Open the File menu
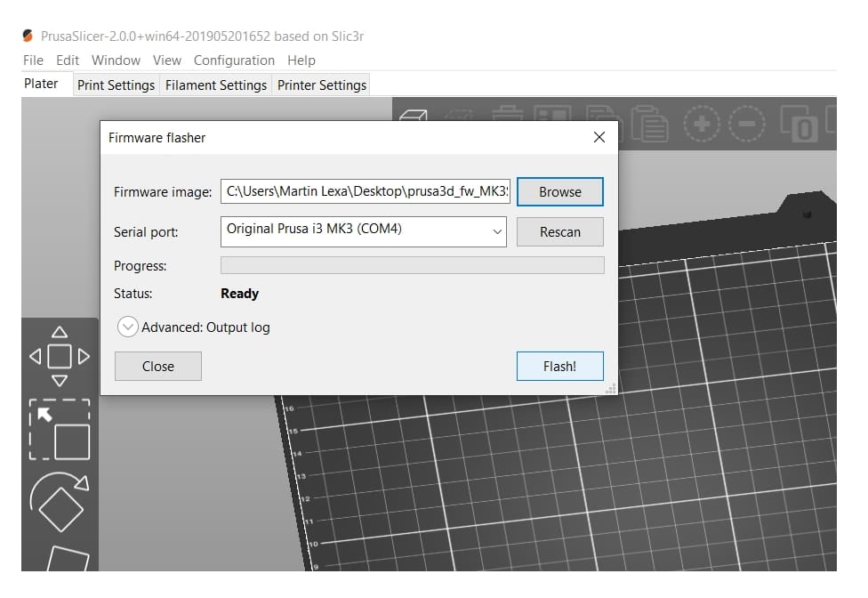The image size is (868, 598). coord(33,61)
